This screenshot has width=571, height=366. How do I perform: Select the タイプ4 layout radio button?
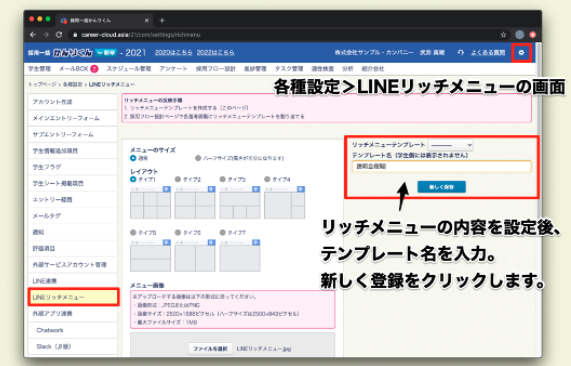pyautogui.click(x=267, y=179)
